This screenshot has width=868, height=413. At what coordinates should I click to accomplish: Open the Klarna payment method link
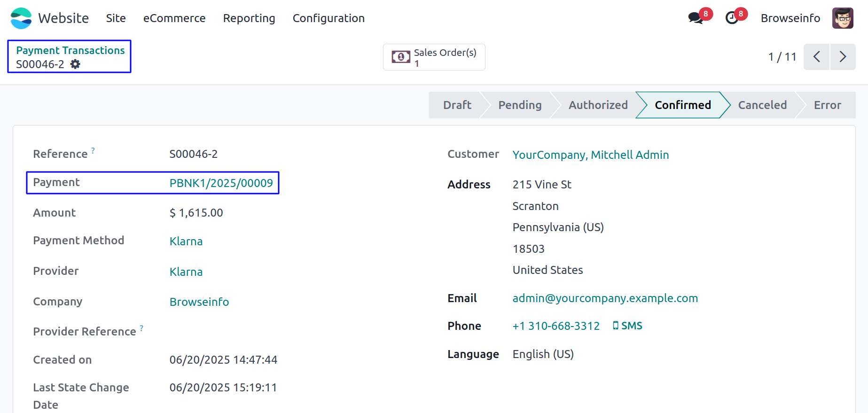tap(186, 242)
